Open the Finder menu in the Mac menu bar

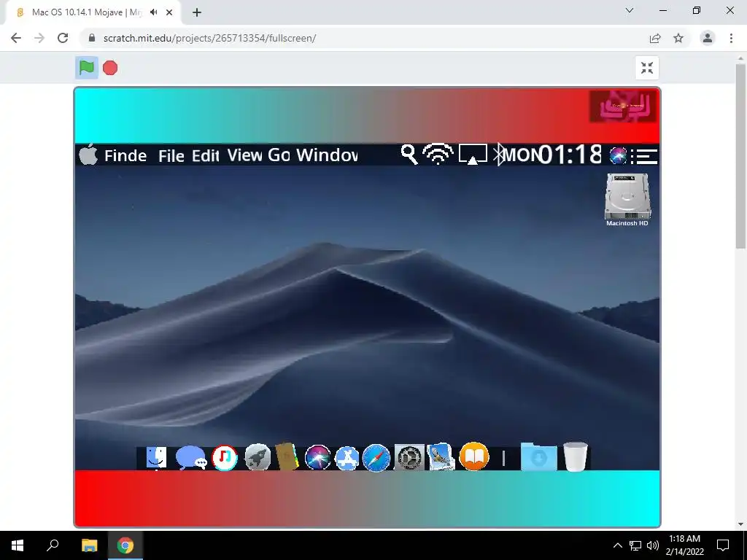coord(125,156)
